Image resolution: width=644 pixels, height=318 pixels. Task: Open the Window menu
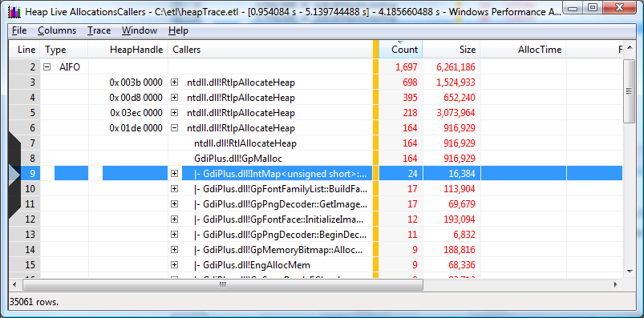[140, 30]
